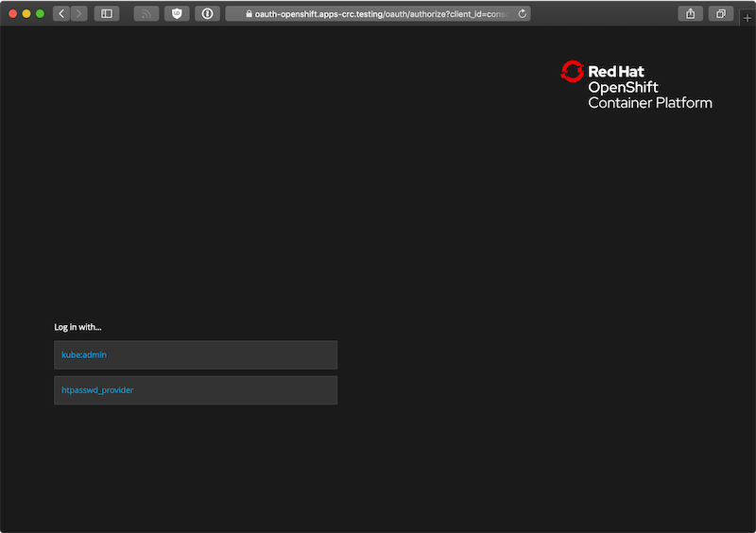
Task: Open the uBlock shield extension icon
Action: (x=177, y=13)
